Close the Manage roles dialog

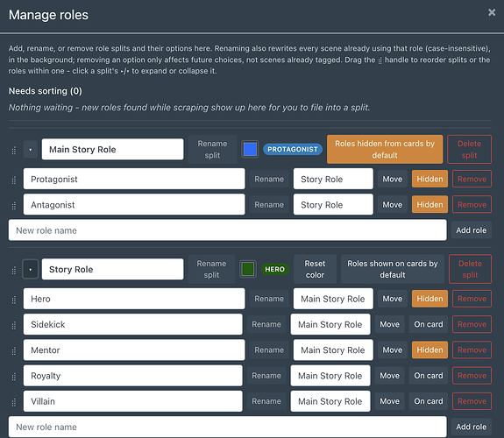(492, 12)
